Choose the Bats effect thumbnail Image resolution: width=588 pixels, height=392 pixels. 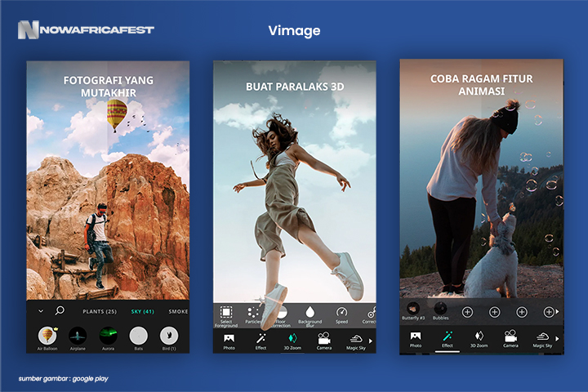(138, 336)
